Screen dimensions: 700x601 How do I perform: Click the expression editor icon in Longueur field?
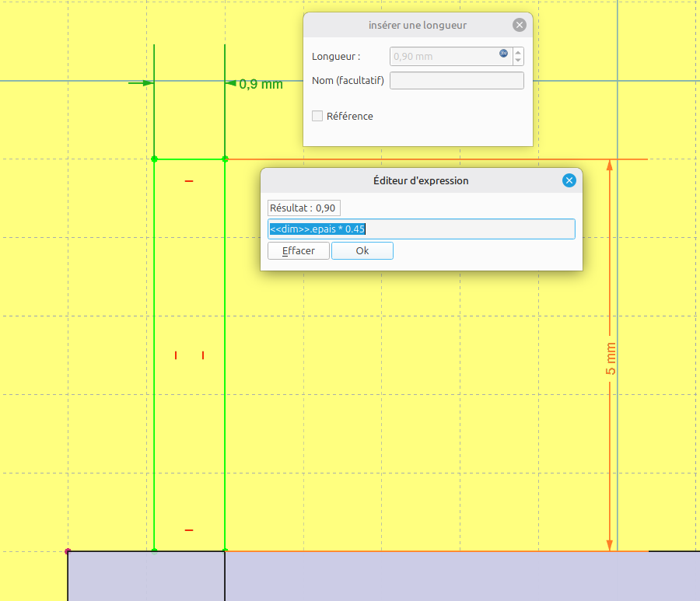click(503, 54)
